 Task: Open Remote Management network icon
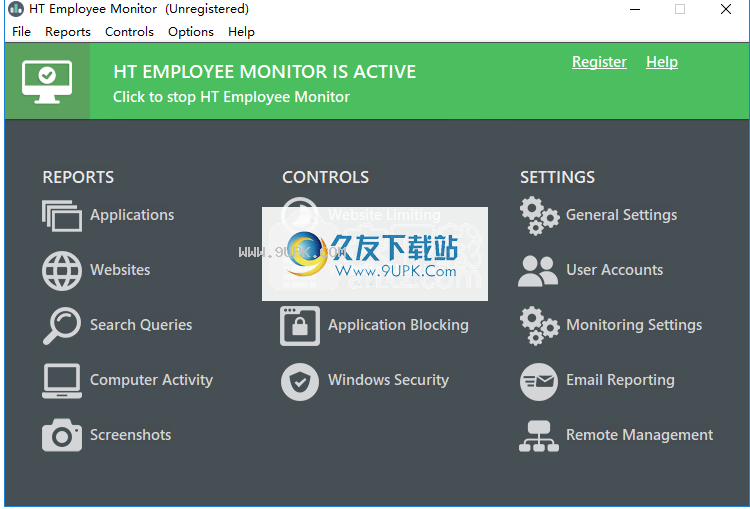[539, 436]
